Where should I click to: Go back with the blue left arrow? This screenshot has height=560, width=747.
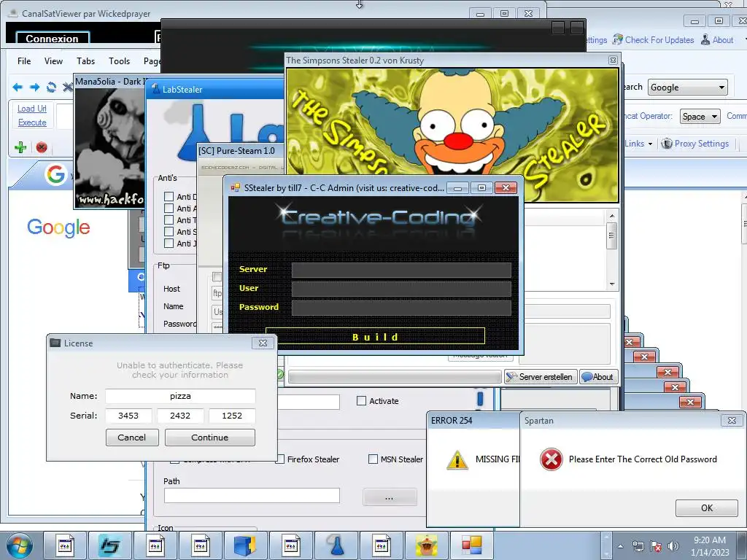tap(18, 87)
